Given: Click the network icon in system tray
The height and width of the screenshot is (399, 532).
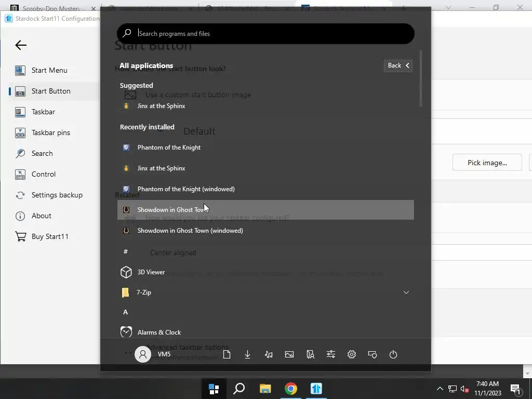Looking at the screenshot, I should (453, 389).
